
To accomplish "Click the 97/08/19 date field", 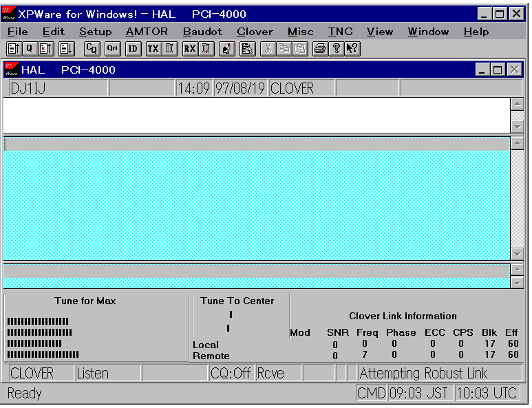I will pos(240,88).
